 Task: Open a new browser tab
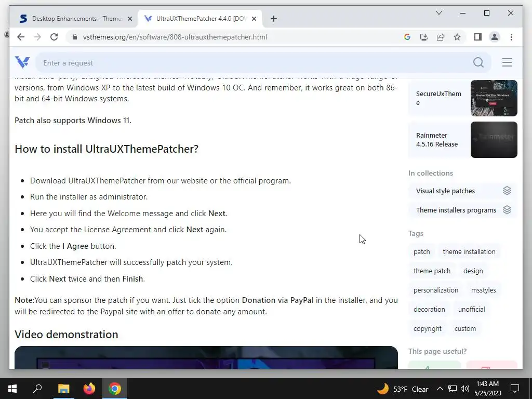point(274,19)
